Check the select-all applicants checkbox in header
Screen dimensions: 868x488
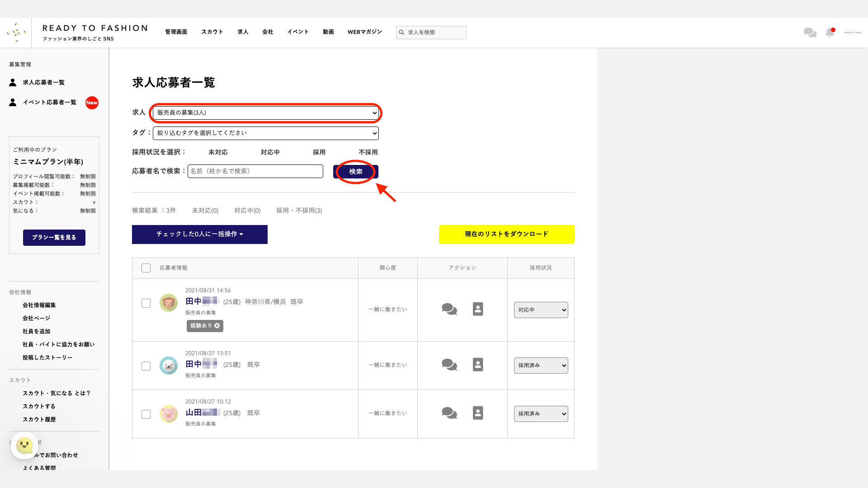click(146, 268)
